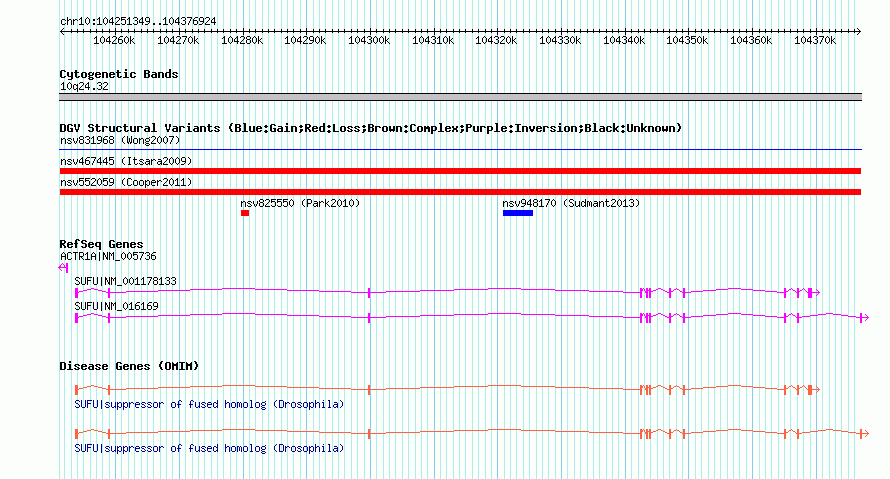The width and height of the screenshot is (890, 479).
Task: Click the magenta ACTR1A arrow glyph
Action: 64,267
